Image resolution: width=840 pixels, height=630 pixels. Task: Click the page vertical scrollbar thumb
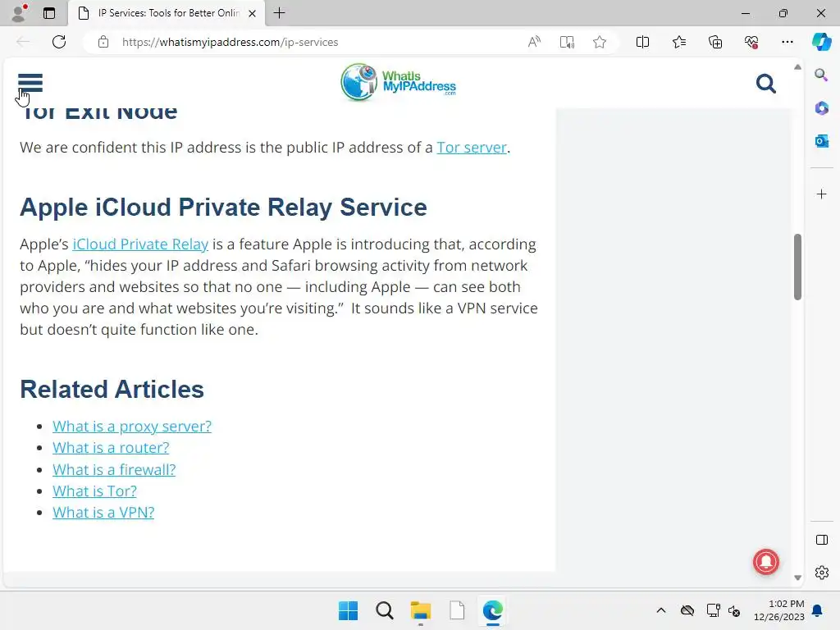pos(797,267)
